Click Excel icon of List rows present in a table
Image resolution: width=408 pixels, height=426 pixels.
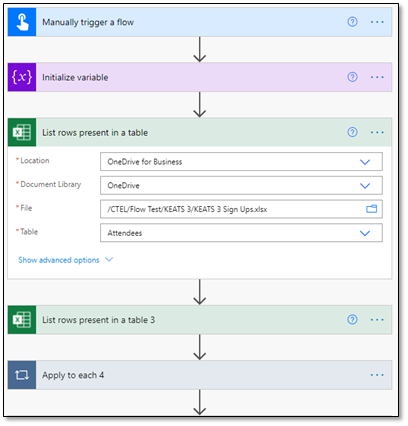(x=22, y=132)
